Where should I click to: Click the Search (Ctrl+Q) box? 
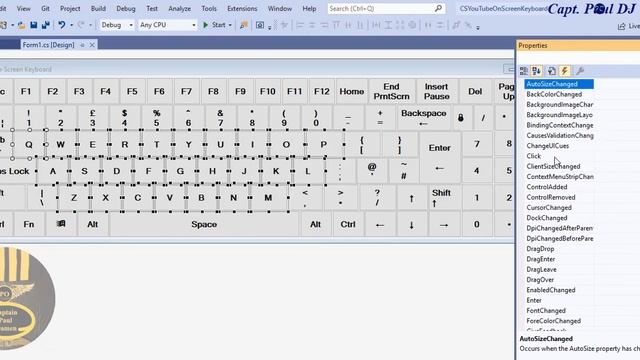(386, 9)
